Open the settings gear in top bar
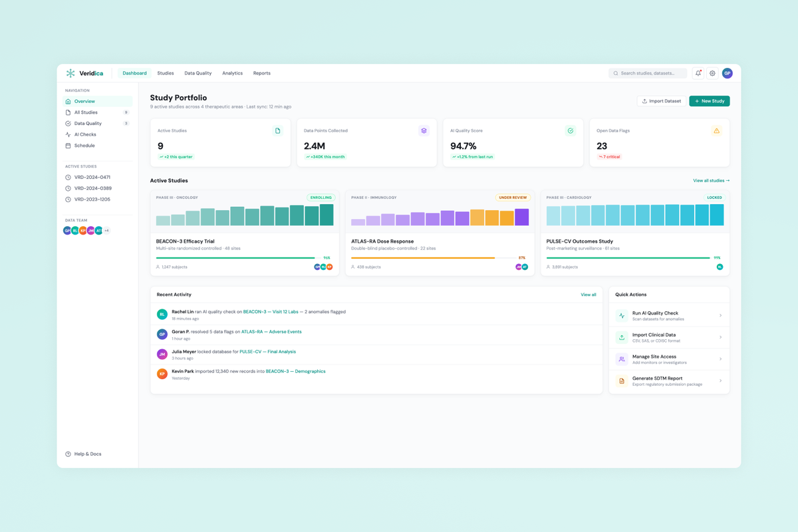The image size is (798, 532). (x=712, y=73)
